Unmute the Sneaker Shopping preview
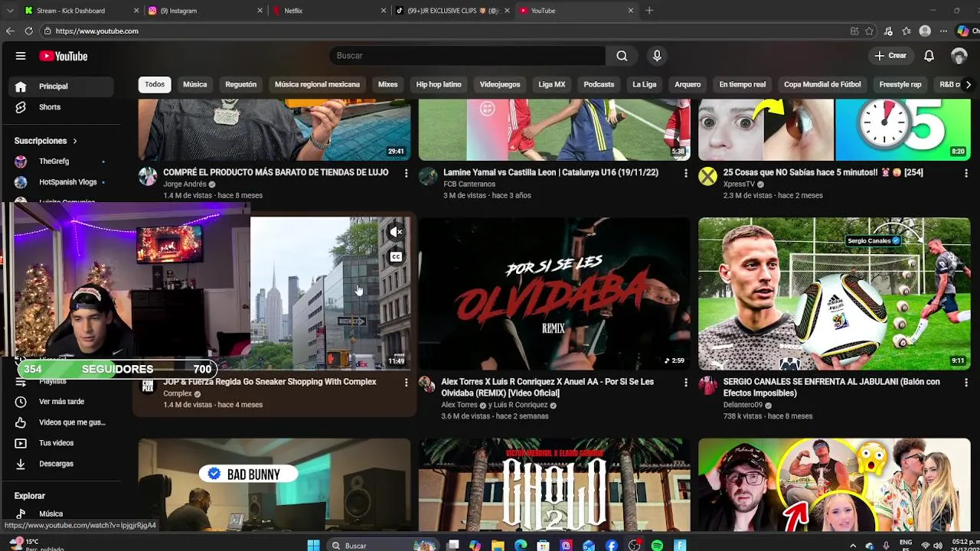The width and height of the screenshot is (980, 551). click(396, 232)
